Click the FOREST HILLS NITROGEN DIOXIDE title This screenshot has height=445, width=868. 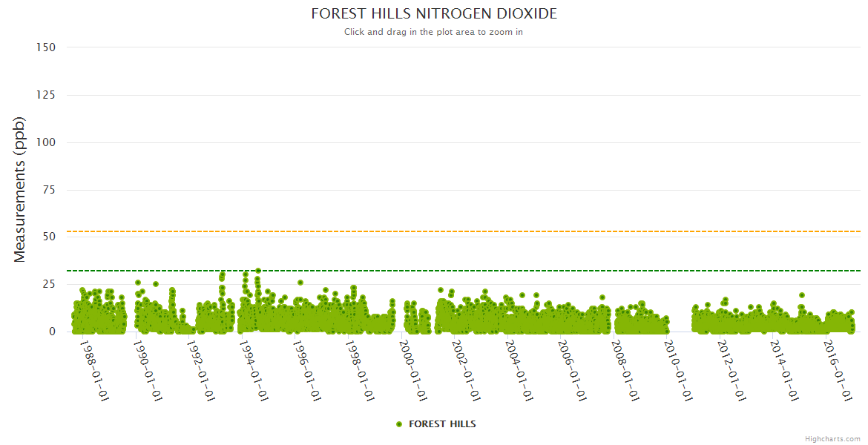point(433,14)
